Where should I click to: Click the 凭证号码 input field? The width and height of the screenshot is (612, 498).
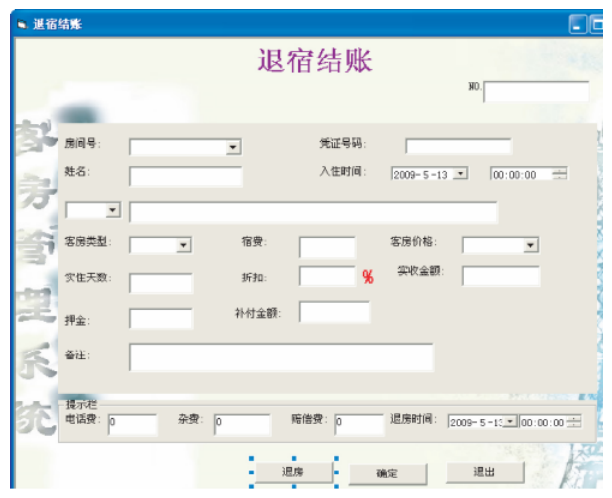458,146
